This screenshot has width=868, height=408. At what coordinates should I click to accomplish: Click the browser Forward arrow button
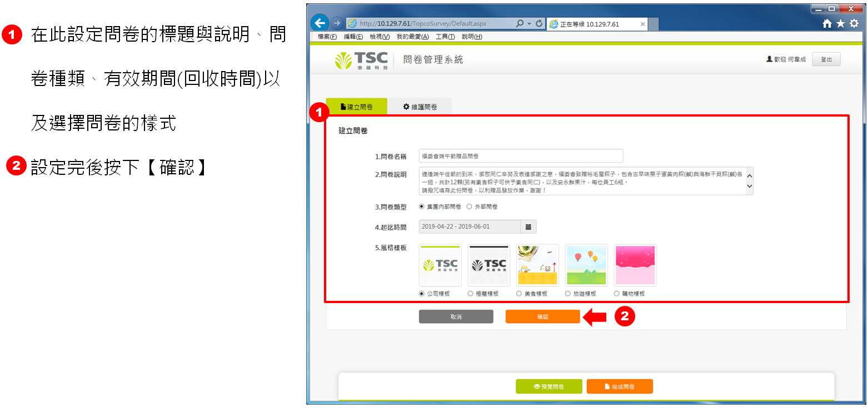(336, 23)
